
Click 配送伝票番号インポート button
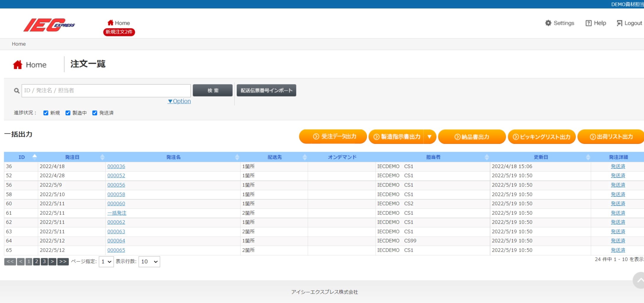pyautogui.click(x=266, y=90)
